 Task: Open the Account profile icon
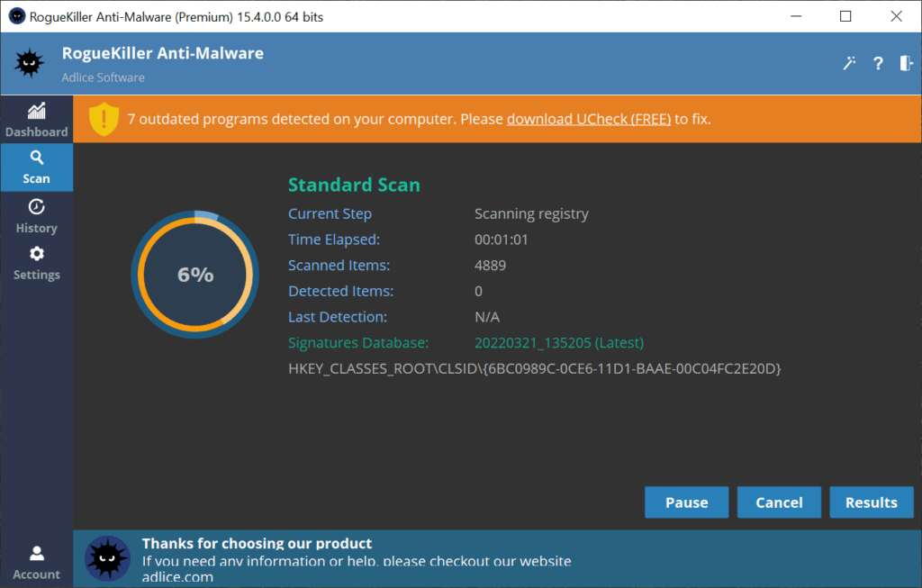[36, 554]
